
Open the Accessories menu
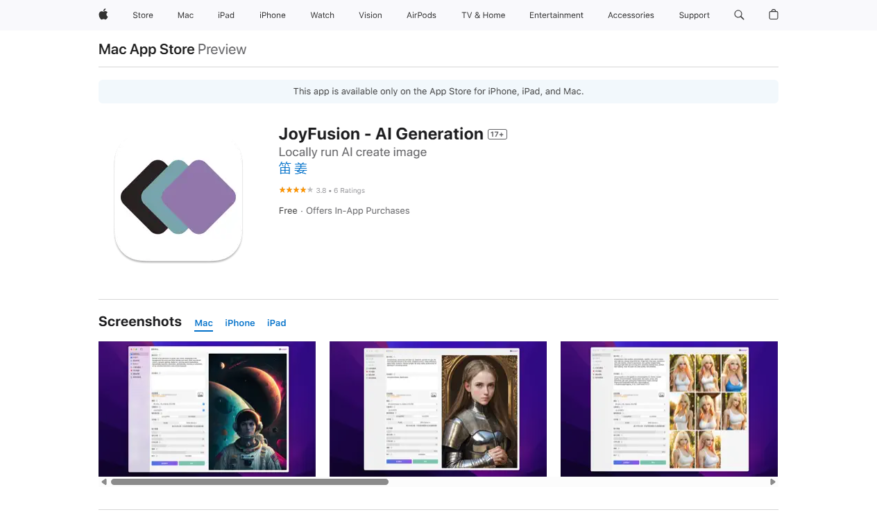(630, 15)
